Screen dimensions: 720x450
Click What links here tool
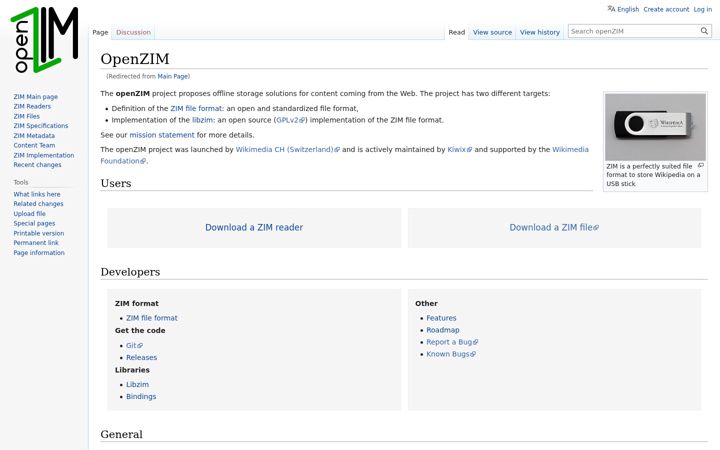tap(37, 194)
